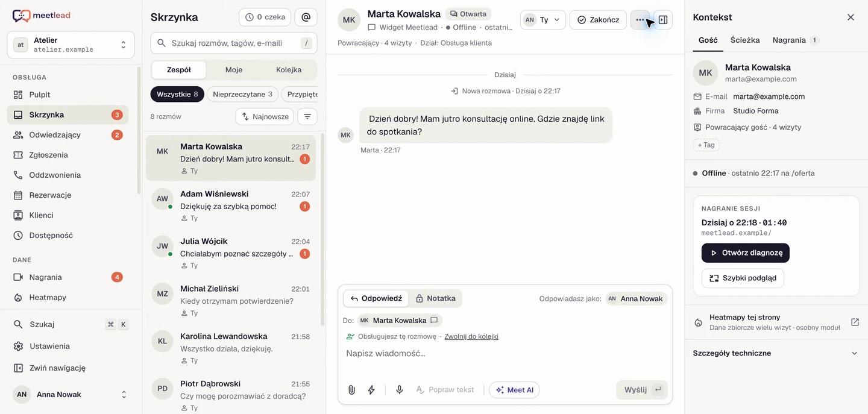868x414 pixels.
Task: Select the Nieprzeczytane 3 filter chip
Action: coord(243,94)
